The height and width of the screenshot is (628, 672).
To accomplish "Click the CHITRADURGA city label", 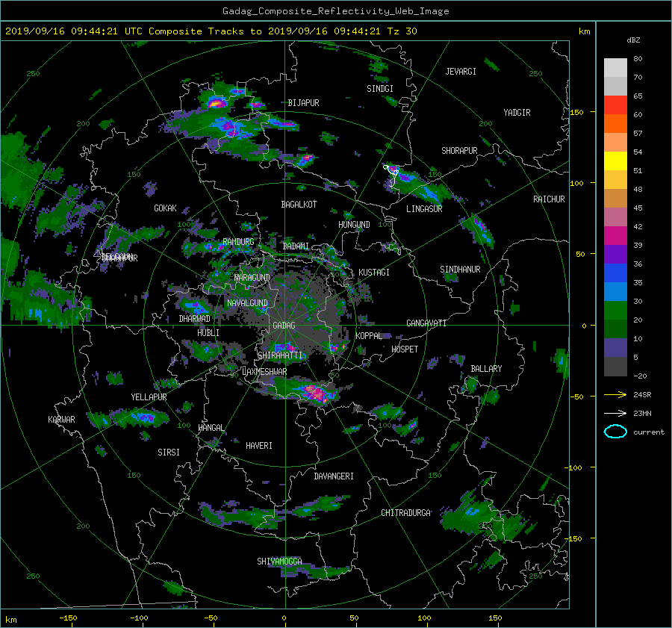I will click(x=406, y=513).
